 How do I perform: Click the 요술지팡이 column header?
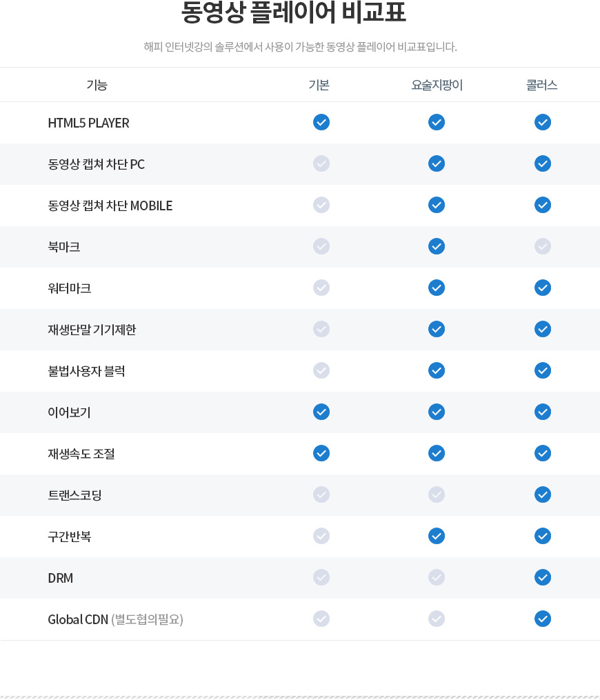437,85
